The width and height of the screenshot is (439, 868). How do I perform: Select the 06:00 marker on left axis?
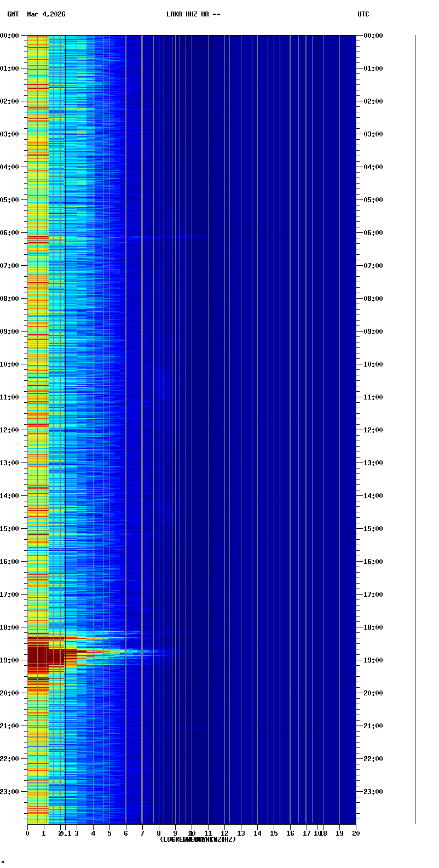(10, 233)
